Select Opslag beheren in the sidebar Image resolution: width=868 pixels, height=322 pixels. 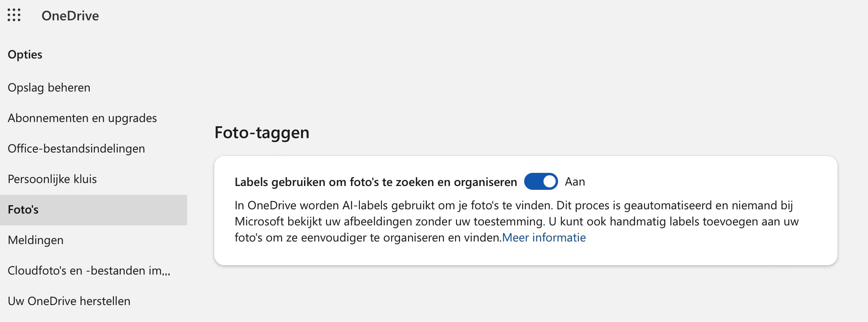49,88
